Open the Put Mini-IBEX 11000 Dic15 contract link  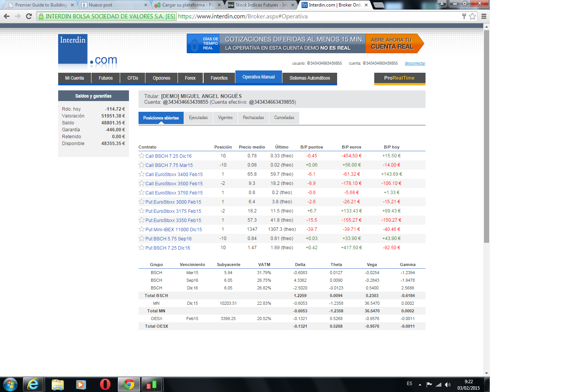pos(174,230)
